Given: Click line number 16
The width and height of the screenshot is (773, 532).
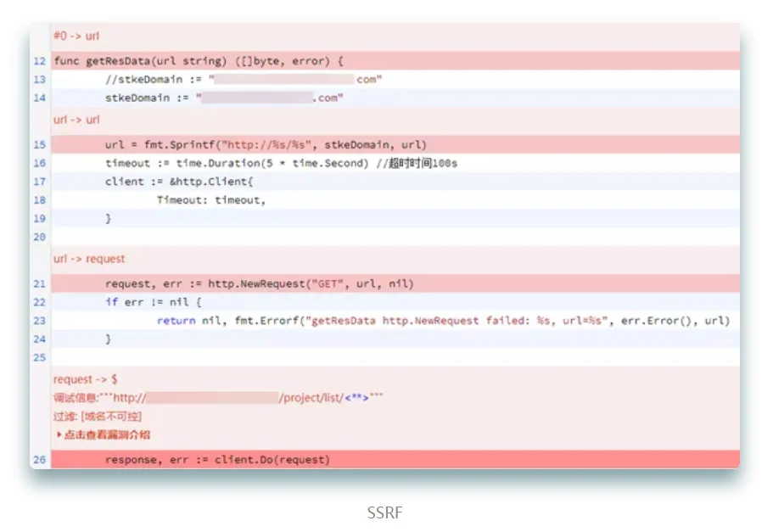Looking at the screenshot, I should (39, 163).
